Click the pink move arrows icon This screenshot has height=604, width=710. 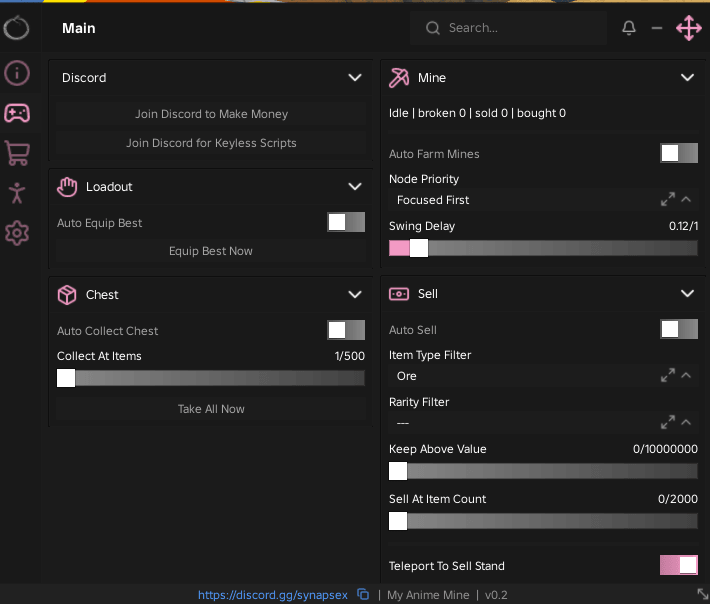pyautogui.click(x=689, y=28)
